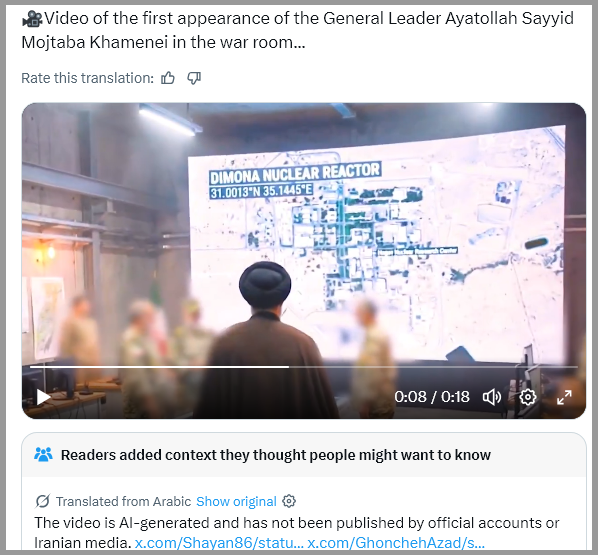Image resolution: width=599 pixels, height=555 pixels.
Task: Open translation settings gear beside Show original
Action: click(289, 501)
